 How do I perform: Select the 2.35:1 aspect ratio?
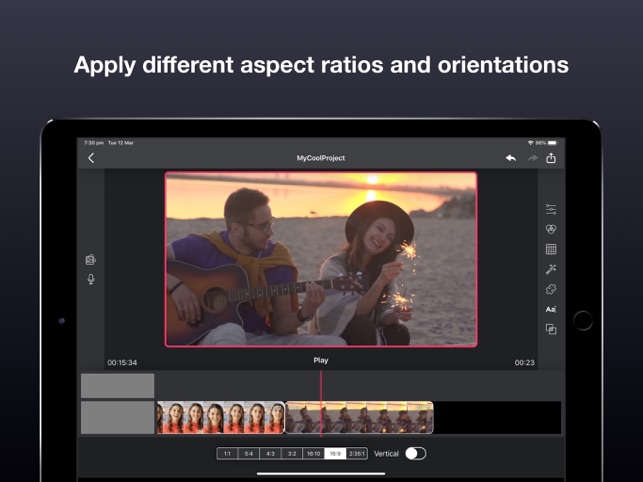point(356,454)
